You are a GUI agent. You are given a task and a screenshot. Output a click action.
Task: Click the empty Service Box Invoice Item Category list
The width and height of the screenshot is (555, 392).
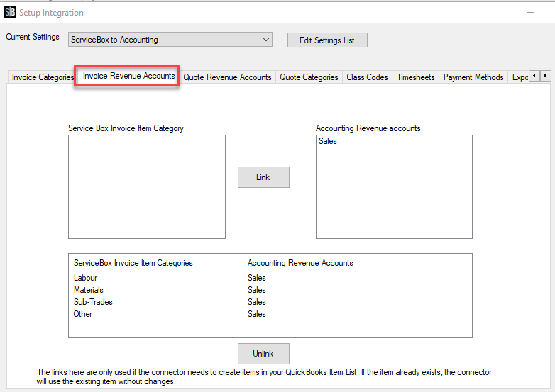[147, 186]
